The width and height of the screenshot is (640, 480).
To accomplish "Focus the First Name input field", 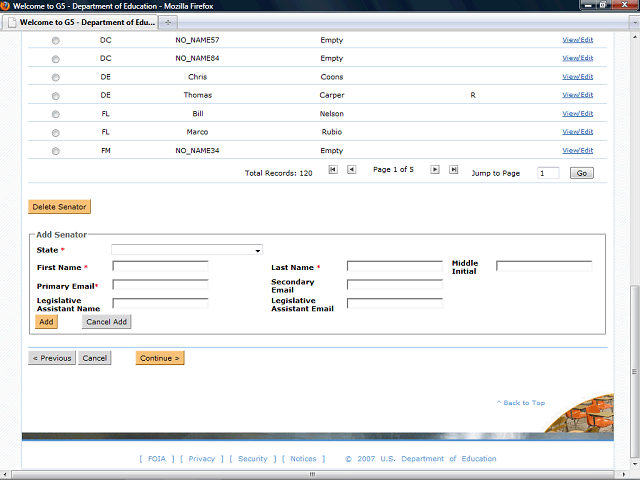I will (160, 267).
